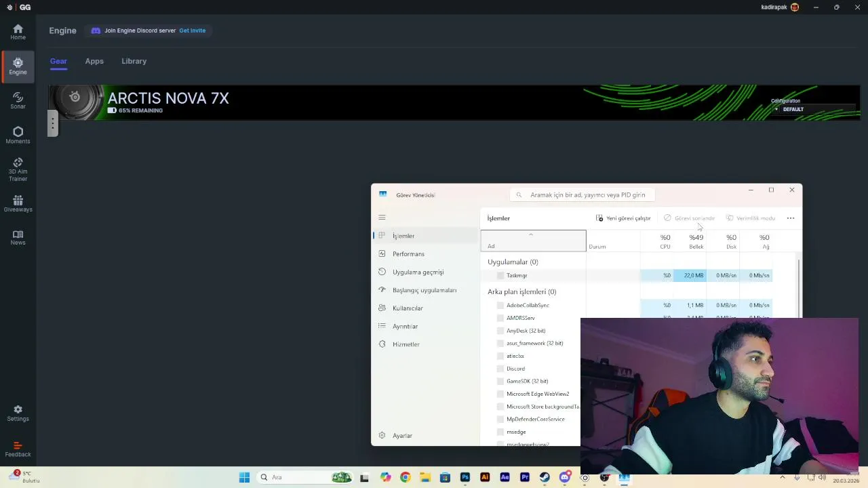Open the Arctis Nova 7X device banner

pos(454,102)
